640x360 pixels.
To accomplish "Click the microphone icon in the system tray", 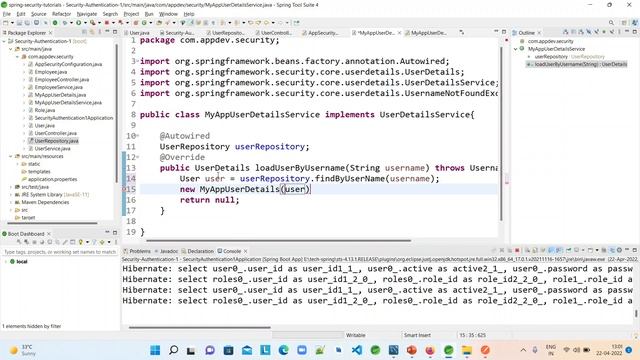I will [535, 350].
